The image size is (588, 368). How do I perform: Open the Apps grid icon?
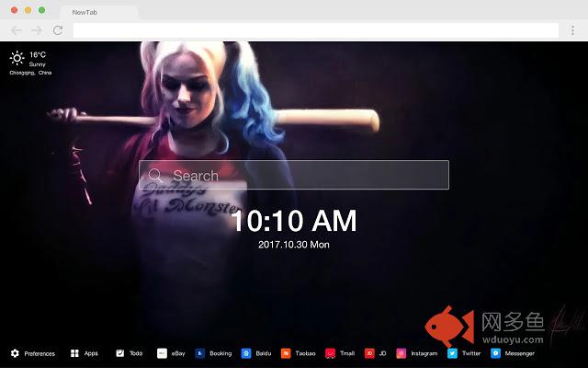75,353
